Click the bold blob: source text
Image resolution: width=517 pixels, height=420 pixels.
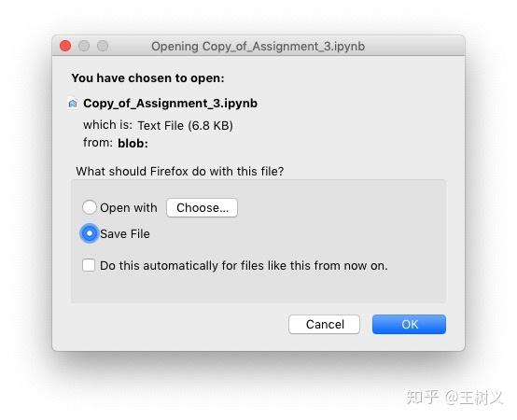point(133,144)
